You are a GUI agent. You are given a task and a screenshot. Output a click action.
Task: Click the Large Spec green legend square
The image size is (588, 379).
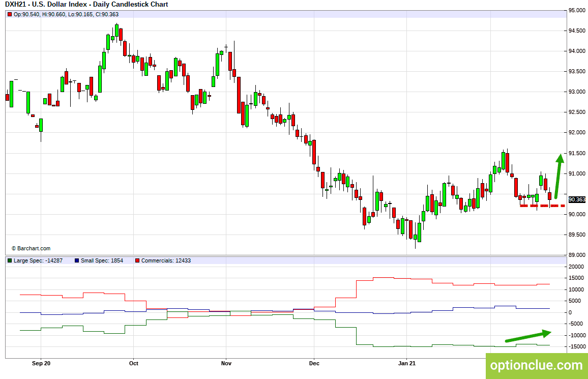[10, 260]
